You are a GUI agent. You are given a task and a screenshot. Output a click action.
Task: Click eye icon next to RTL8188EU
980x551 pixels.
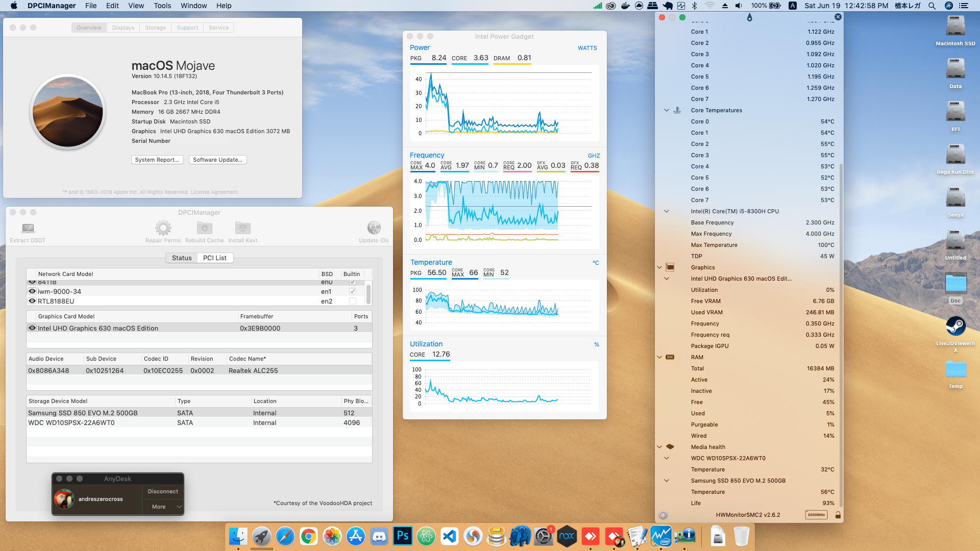click(x=32, y=301)
